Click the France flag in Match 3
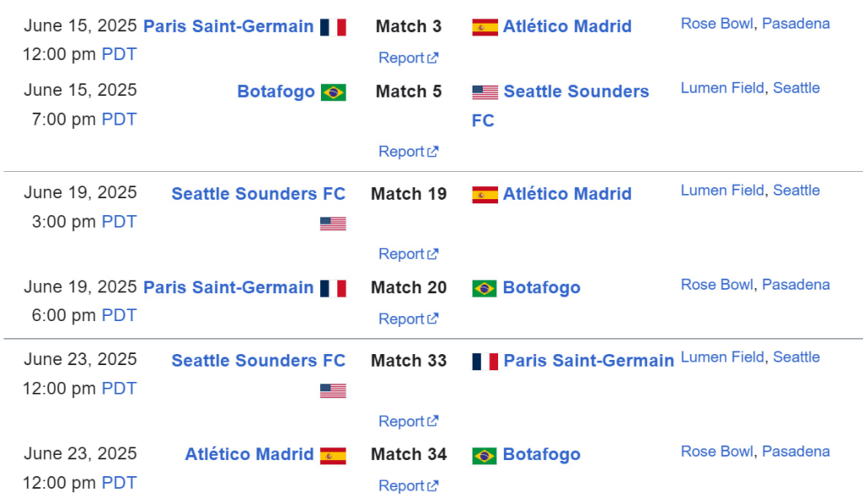 pos(333,27)
